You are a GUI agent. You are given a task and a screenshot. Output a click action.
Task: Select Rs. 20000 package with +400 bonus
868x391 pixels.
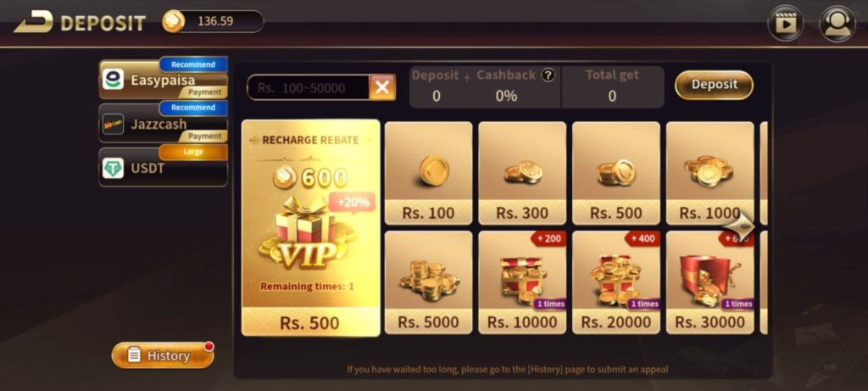(616, 282)
